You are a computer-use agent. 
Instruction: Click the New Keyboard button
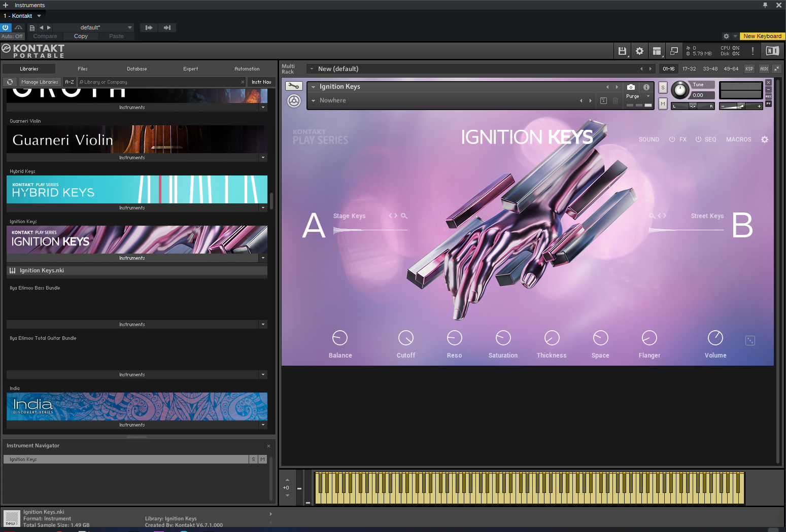pyautogui.click(x=763, y=37)
